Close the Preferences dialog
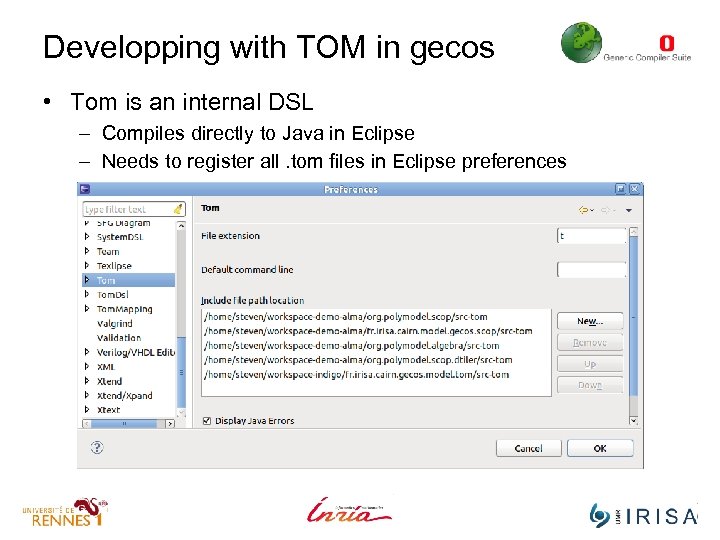Image resolution: width=720 pixels, height=540 pixels. [x=634, y=189]
